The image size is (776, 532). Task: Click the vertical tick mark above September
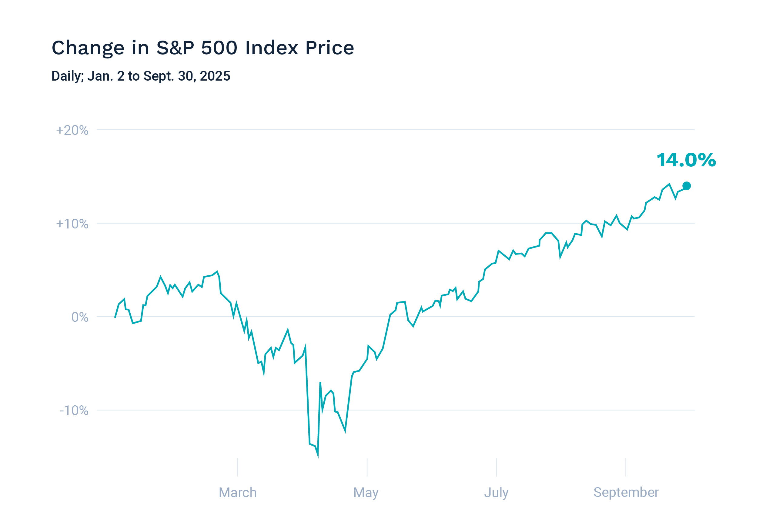click(626, 467)
